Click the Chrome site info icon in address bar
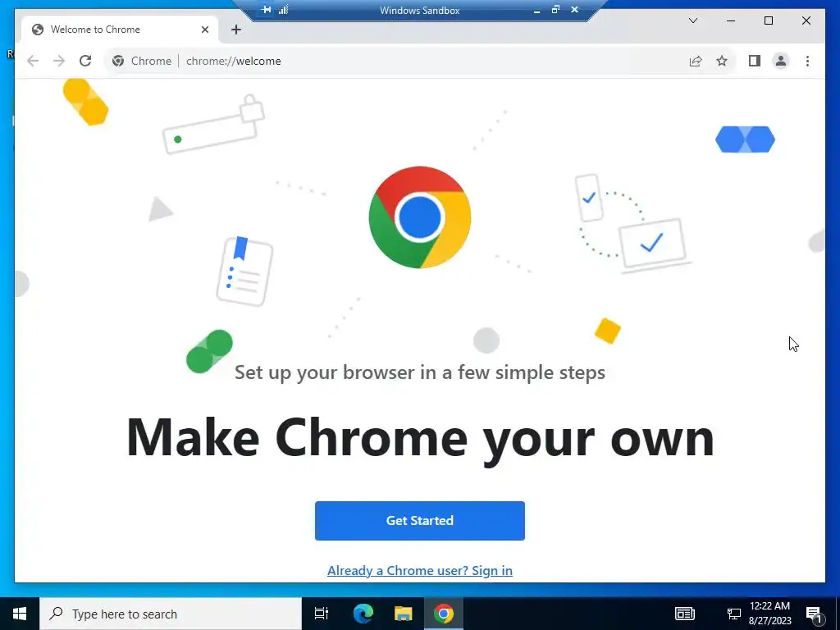The height and width of the screenshot is (630, 840). coord(118,61)
